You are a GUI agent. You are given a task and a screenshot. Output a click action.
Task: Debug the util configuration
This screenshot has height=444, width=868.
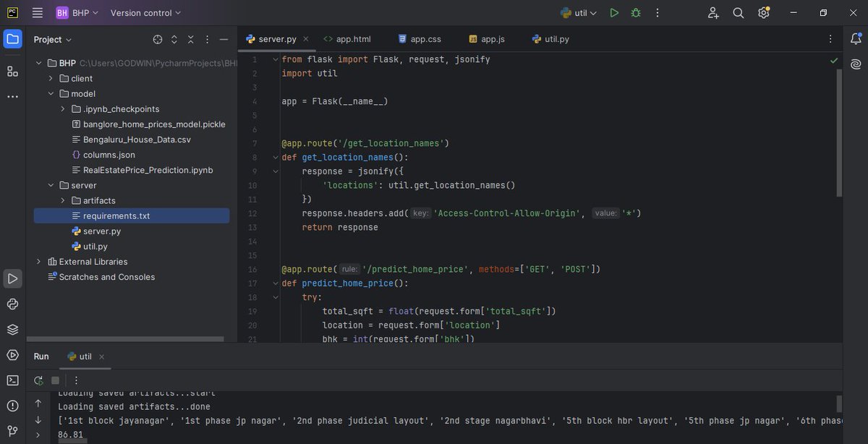pyautogui.click(x=636, y=13)
